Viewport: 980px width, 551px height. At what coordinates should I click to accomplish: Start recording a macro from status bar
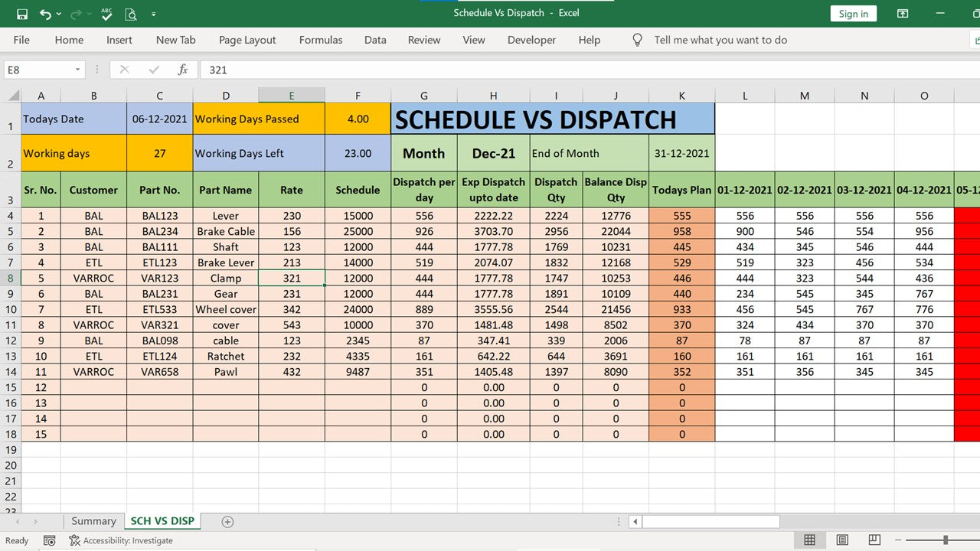coord(49,540)
